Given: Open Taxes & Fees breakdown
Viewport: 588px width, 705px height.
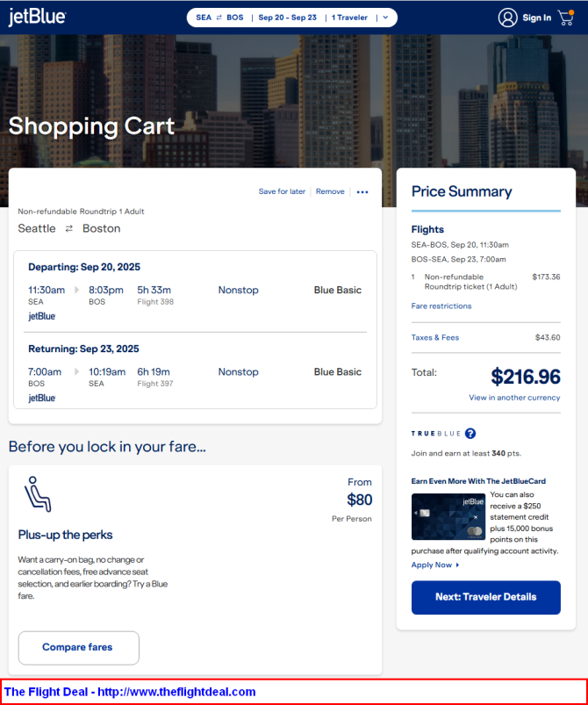Looking at the screenshot, I should point(435,337).
